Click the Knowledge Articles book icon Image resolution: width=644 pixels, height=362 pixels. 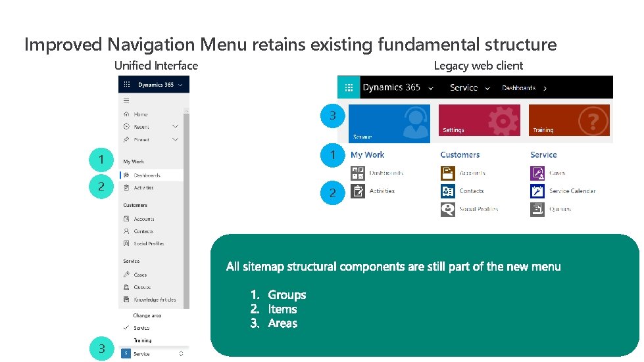[x=126, y=300]
